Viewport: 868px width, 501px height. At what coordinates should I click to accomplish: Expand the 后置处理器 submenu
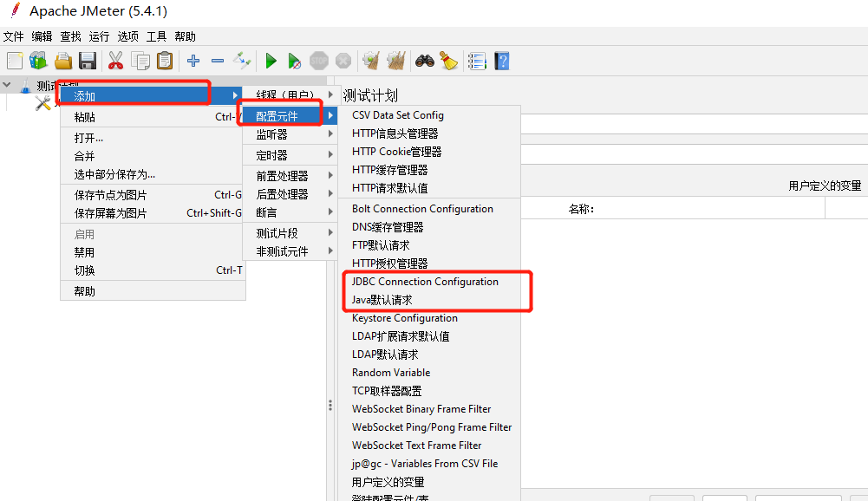click(x=290, y=194)
